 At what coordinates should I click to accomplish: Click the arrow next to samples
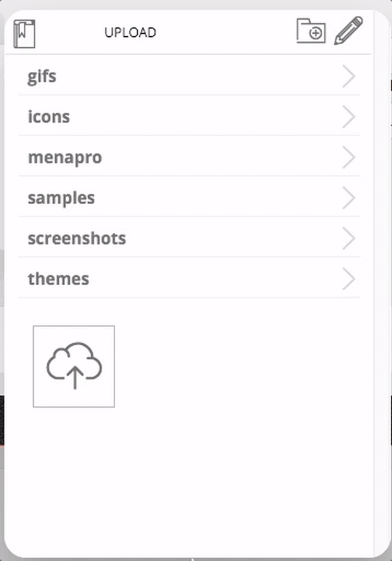(x=349, y=198)
